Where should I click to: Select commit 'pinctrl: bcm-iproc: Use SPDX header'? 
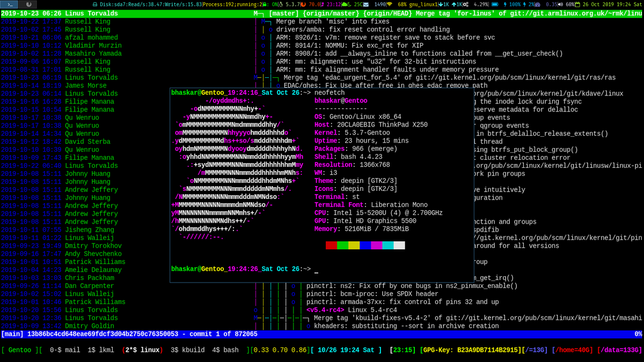pyautogui.click(x=372, y=294)
